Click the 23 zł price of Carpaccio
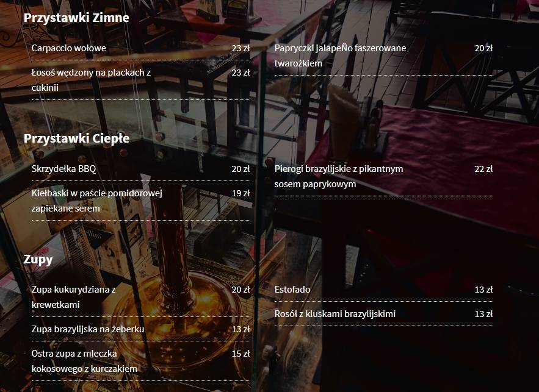The height and width of the screenshot is (392, 539). point(241,48)
